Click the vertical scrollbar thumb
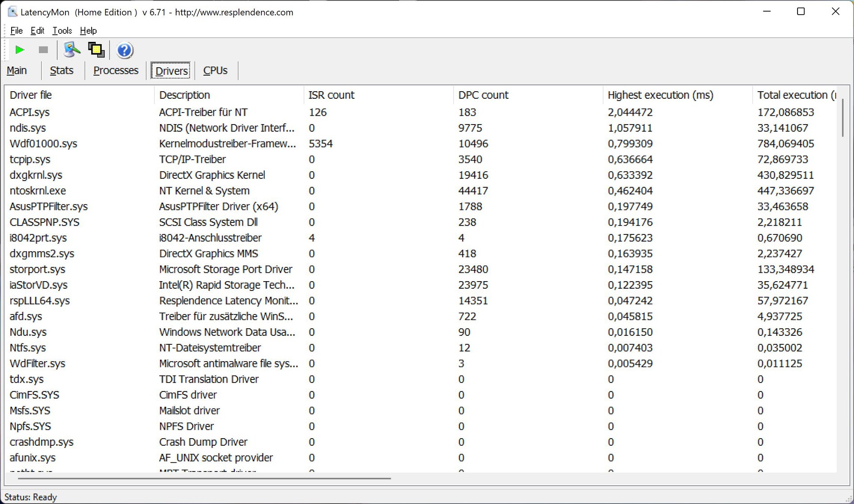Screen dimensions: 854x504 click(842, 118)
